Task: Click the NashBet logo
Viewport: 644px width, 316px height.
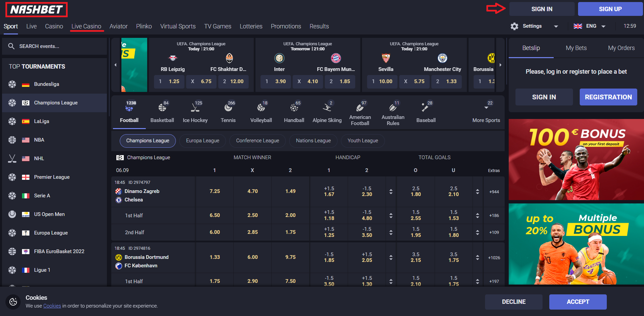Action: [36, 9]
